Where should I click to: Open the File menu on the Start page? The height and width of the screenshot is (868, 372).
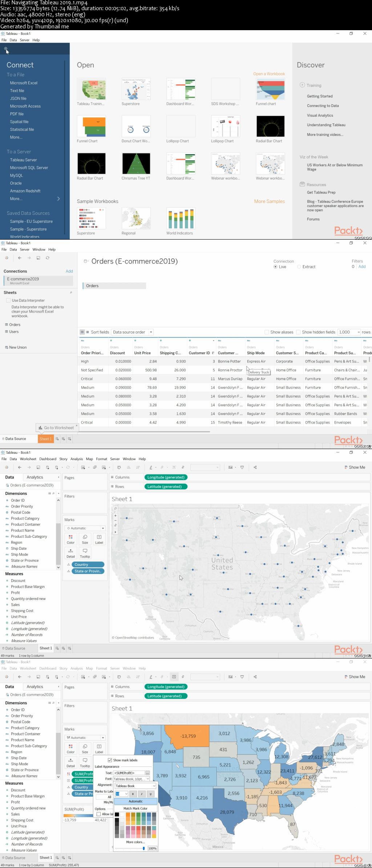(x=4, y=40)
